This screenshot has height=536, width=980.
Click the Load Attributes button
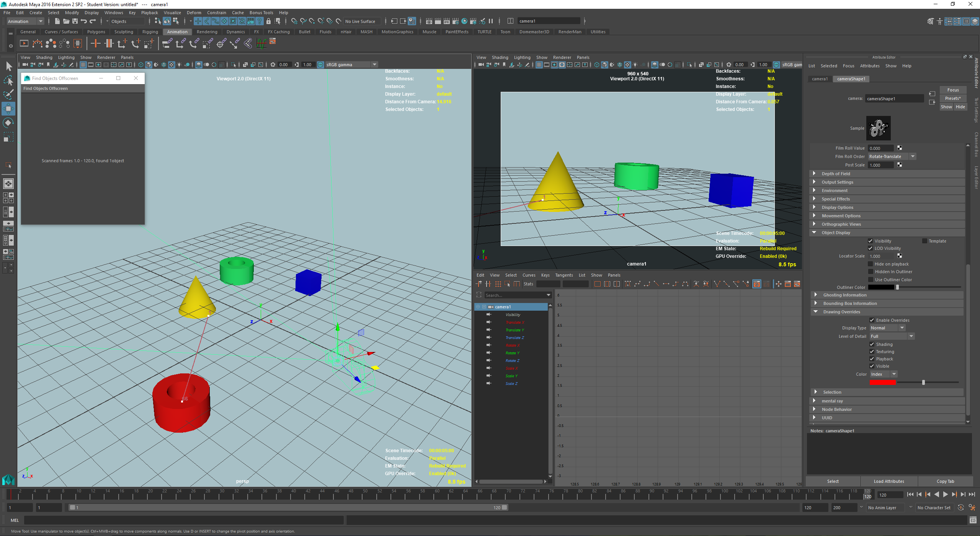click(x=889, y=481)
